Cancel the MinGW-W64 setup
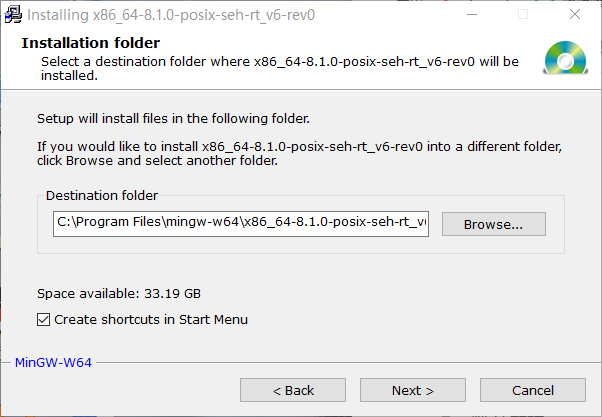The width and height of the screenshot is (602, 417). coord(533,390)
